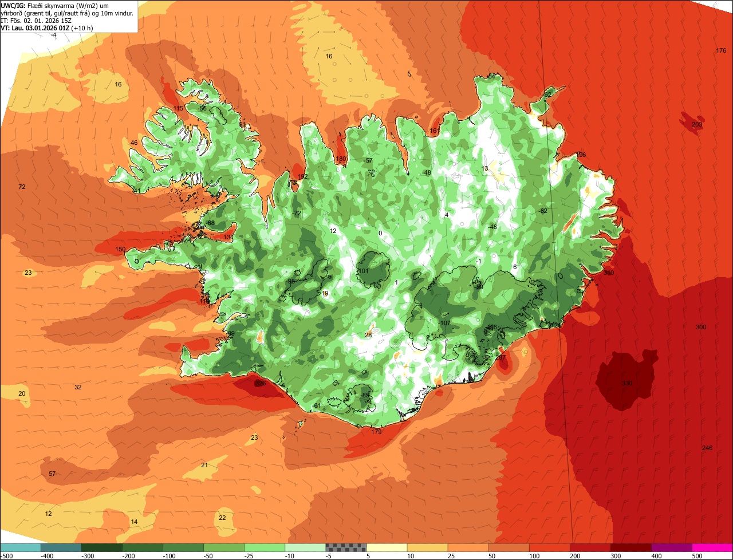
Task: Click the map value '115' near the Westfjords
Action: click(178, 108)
